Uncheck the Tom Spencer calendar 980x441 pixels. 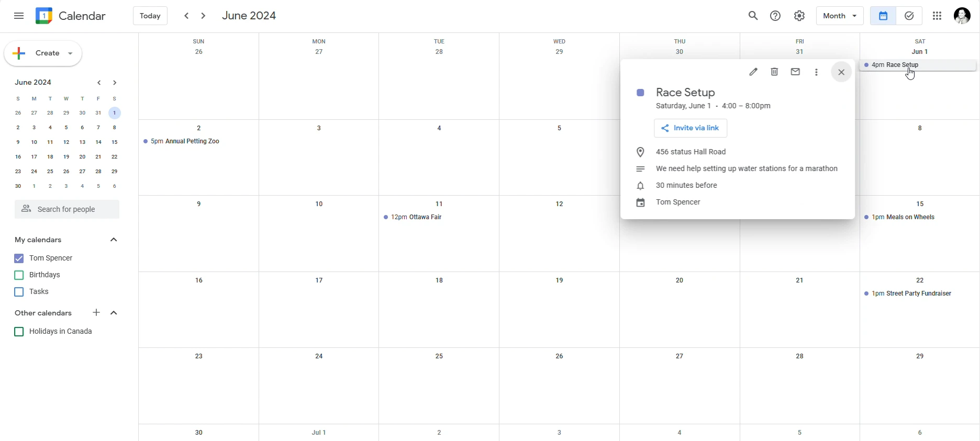(19, 259)
